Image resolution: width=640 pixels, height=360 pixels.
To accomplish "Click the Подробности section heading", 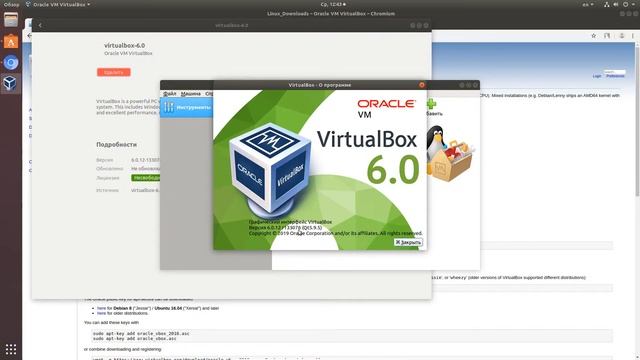I will 117,144.
